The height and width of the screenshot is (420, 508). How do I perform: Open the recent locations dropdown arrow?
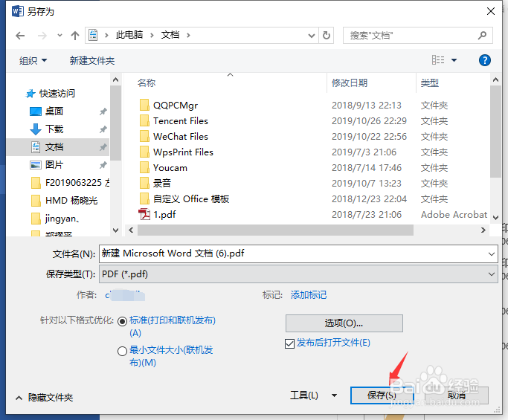pyautogui.click(x=60, y=35)
